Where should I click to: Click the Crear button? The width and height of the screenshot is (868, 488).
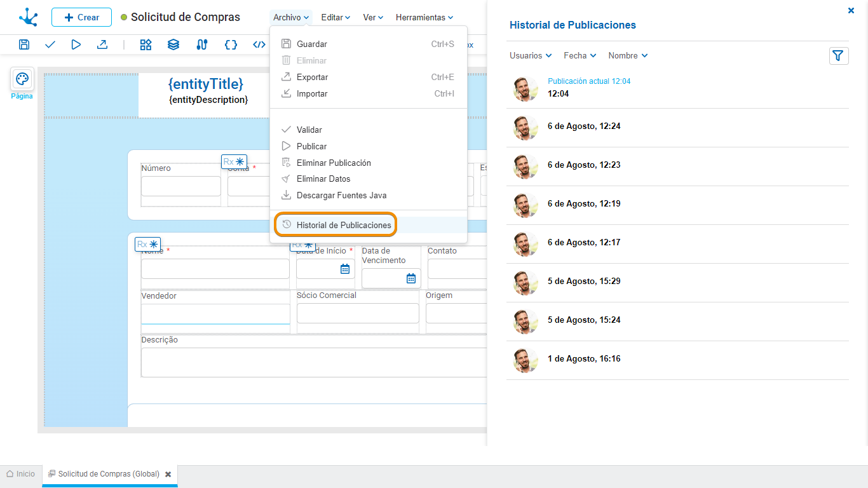coord(81,17)
